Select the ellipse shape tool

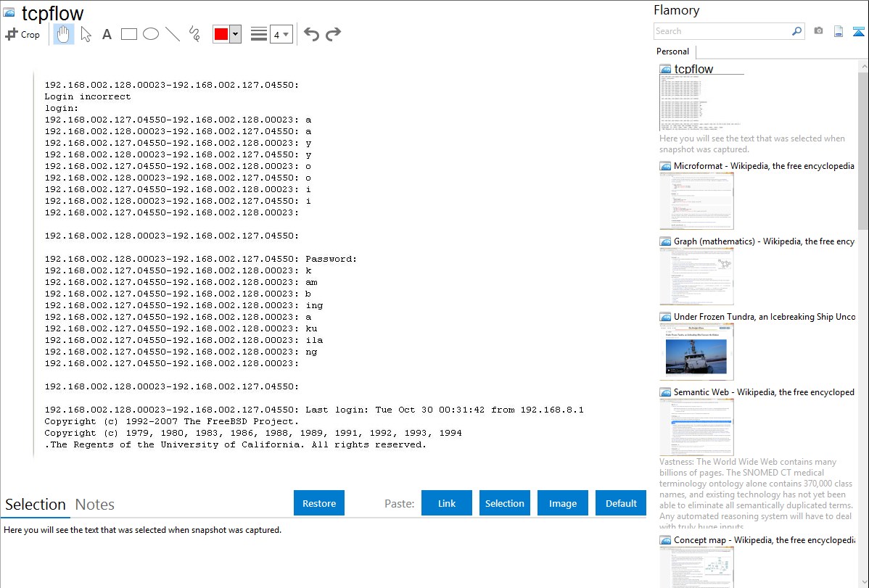151,34
